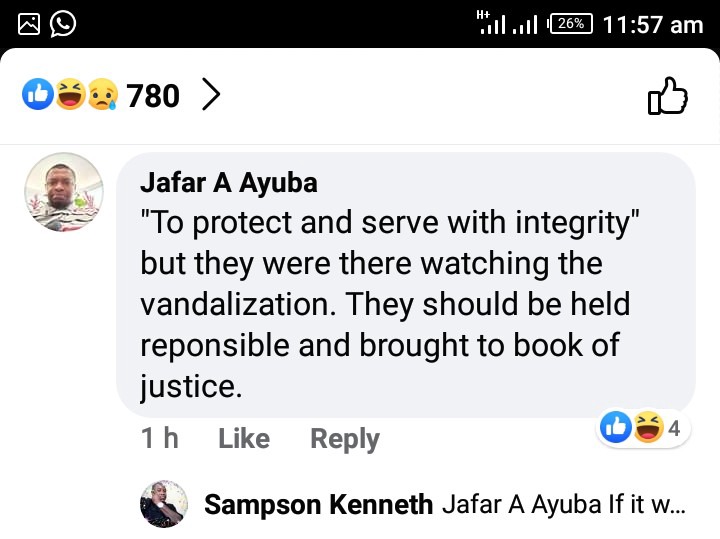
Task: Tap the 11:57 am clock
Action: point(652,24)
